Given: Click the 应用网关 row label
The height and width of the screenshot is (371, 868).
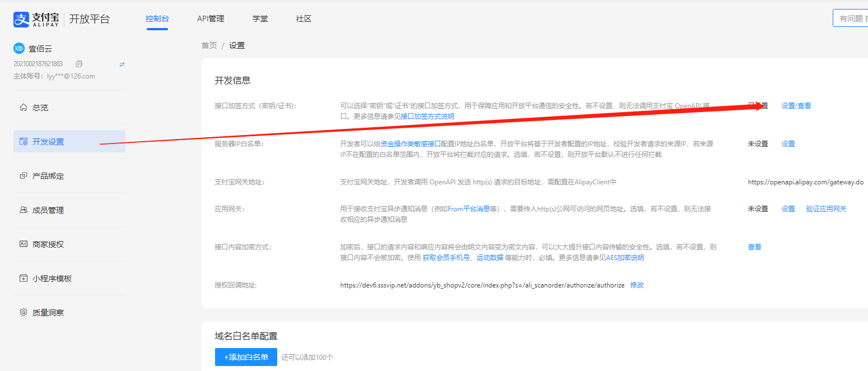Looking at the screenshot, I should point(230,208).
